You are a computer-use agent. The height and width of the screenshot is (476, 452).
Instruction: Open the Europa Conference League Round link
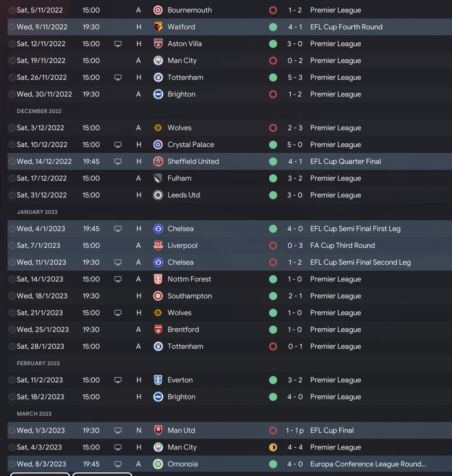click(368, 464)
